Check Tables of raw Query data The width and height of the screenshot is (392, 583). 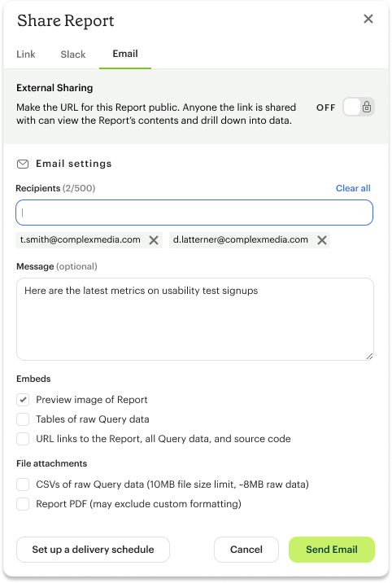coord(23,419)
